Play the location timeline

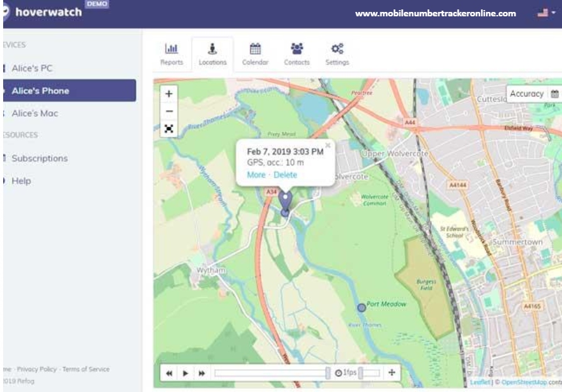click(x=185, y=373)
